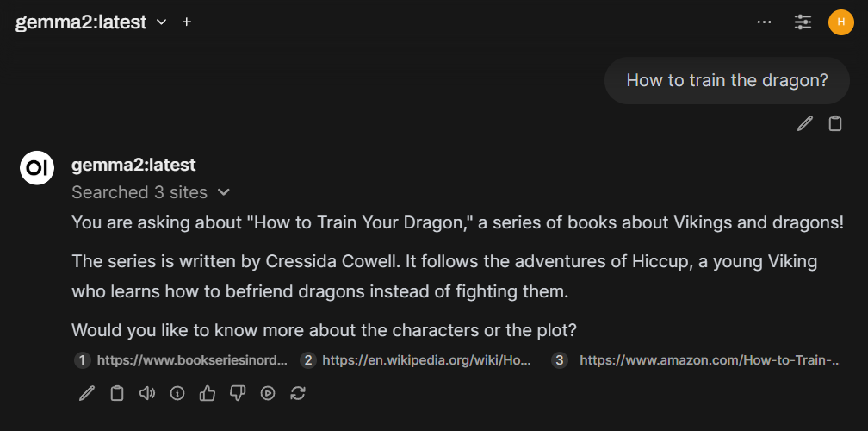Viewport: 868px width, 431px height.
Task: Copy the gemma2 response to clipboard
Action: (117, 393)
